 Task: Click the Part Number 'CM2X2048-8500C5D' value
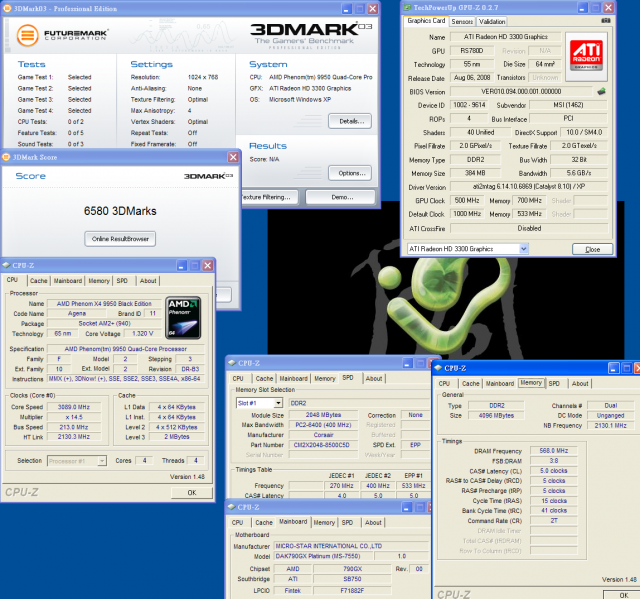click(x=322, y=445)
